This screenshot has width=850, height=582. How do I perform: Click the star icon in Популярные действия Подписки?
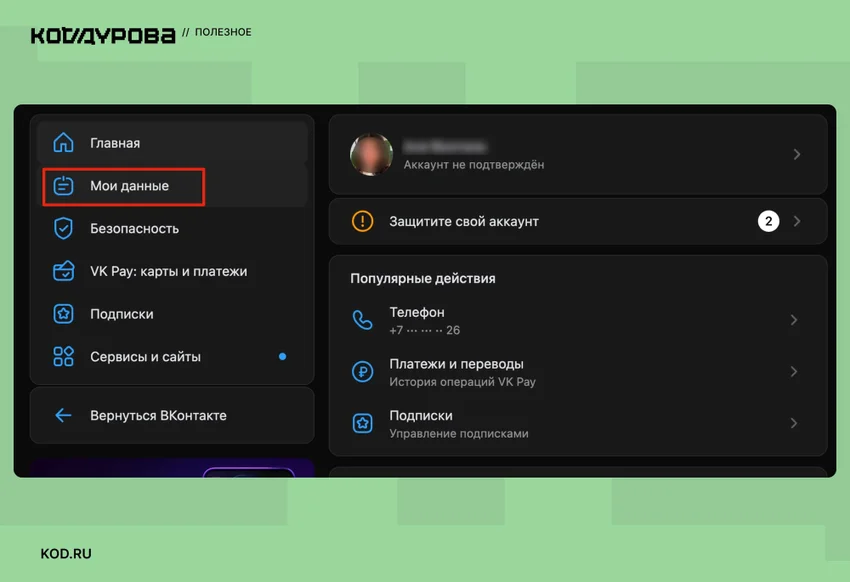pyautogui.click(x=363, y=423)
